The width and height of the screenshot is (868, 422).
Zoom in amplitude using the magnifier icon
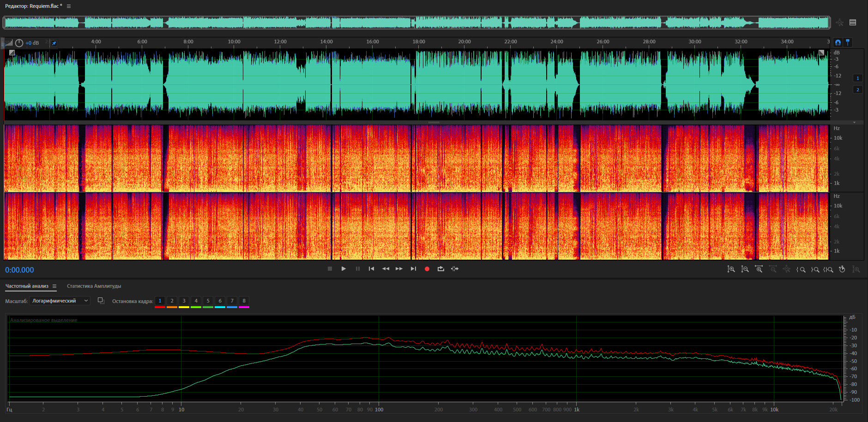731,269
